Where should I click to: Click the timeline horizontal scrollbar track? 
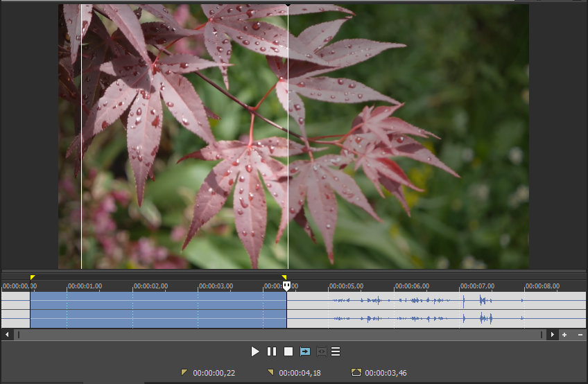(x=277, y=335)
